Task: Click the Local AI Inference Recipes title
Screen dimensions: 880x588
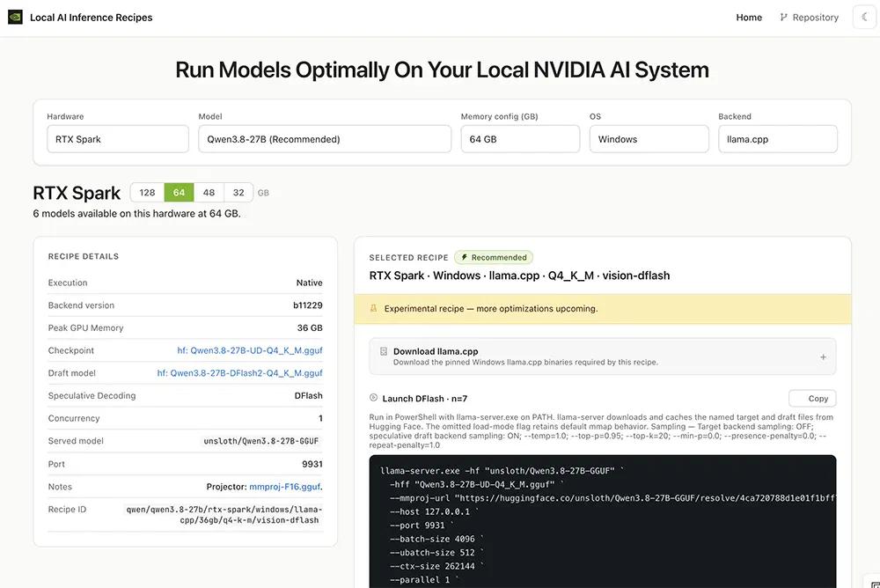Action: pyautogui.click(x=91, y=18)
